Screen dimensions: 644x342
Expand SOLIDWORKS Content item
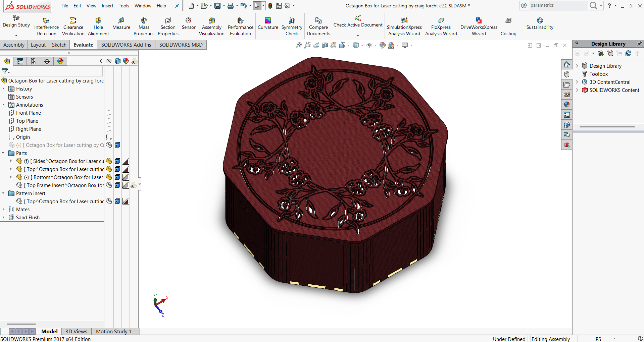pos(577,90)
